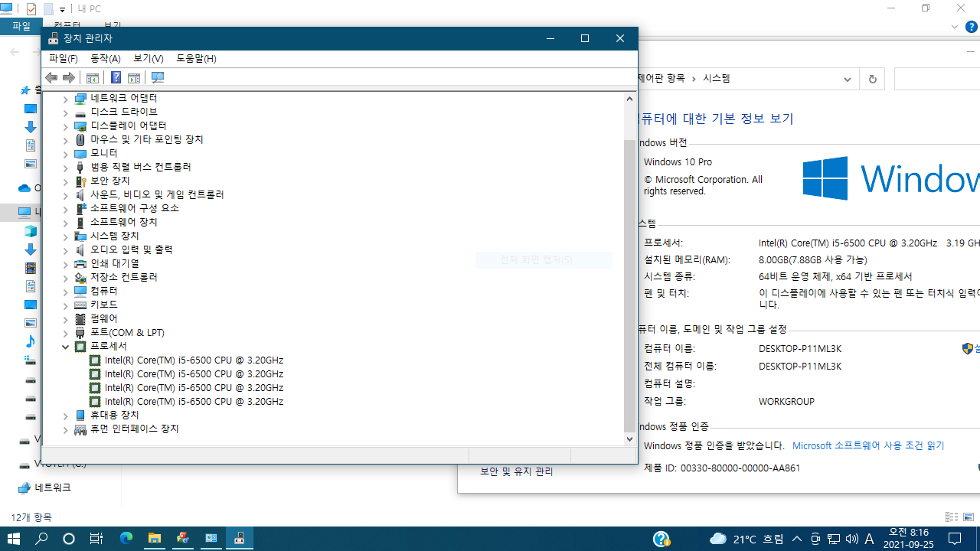Switch to large icons view in Explorer
The width and height of the screenshot is (980, 551).
[970, 517]
